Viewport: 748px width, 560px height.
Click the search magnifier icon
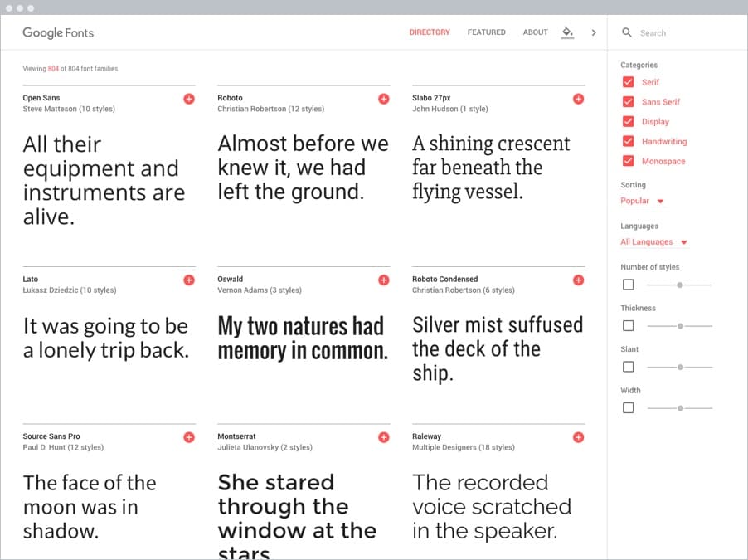point(627,32)
